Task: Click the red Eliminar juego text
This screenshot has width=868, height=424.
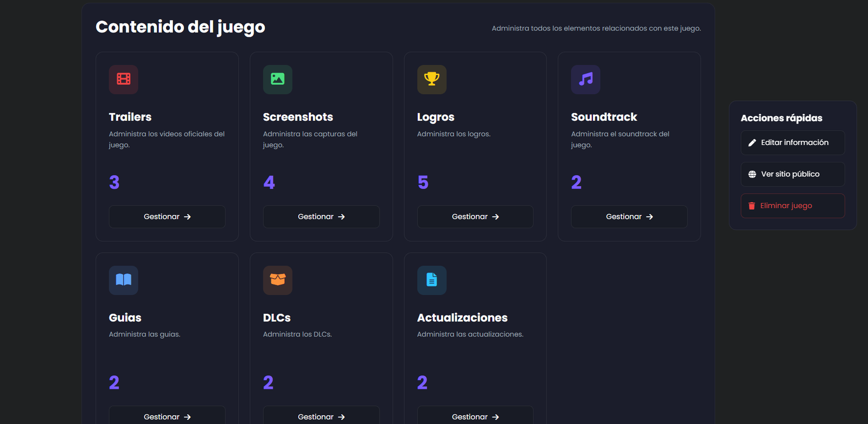Action: 786,205
